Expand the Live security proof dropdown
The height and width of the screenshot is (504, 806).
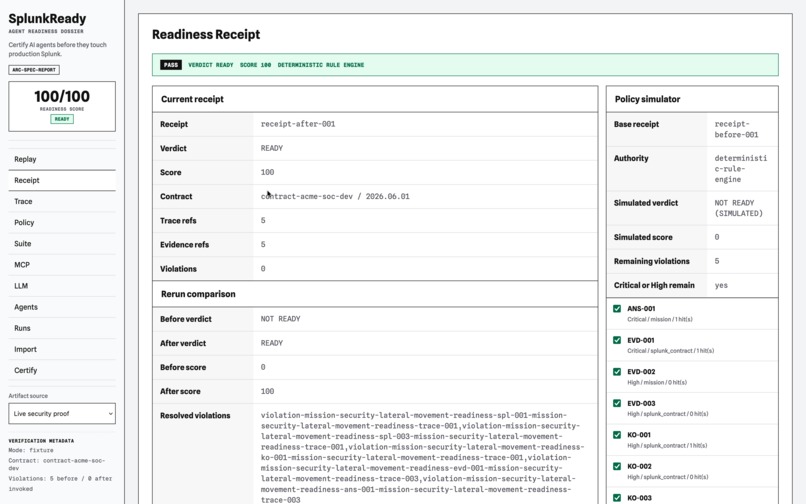[62, 413]
